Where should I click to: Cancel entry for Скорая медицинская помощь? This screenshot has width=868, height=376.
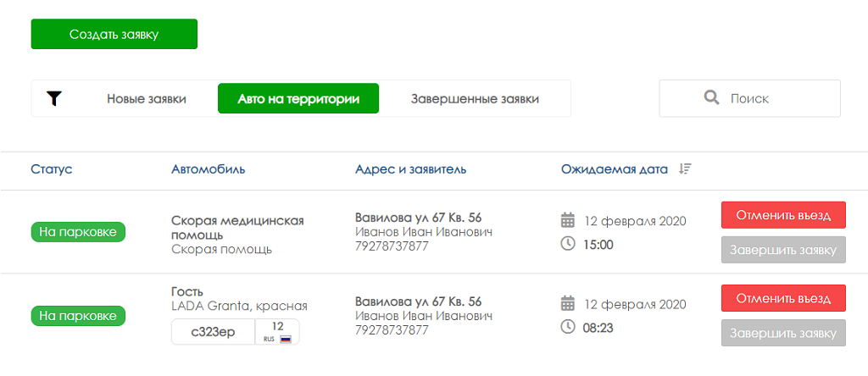click(x=783, y=215)
